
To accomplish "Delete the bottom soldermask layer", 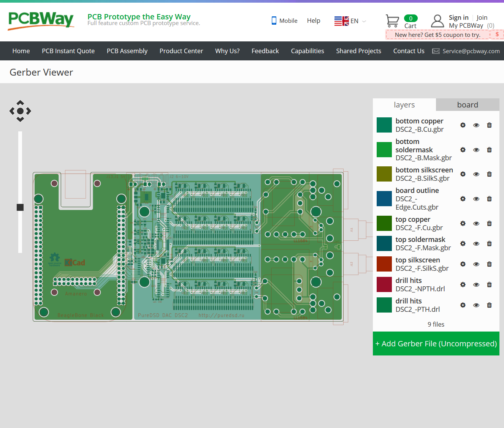I will tap(489, 150).
